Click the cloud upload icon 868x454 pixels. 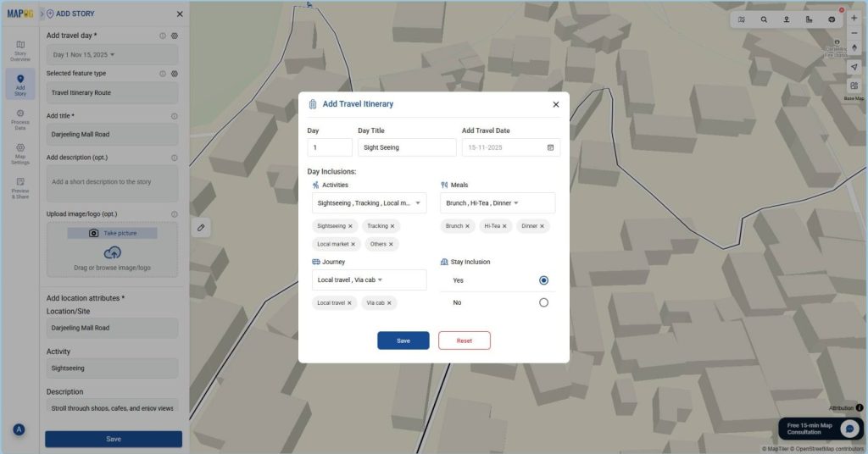point(113,252)
